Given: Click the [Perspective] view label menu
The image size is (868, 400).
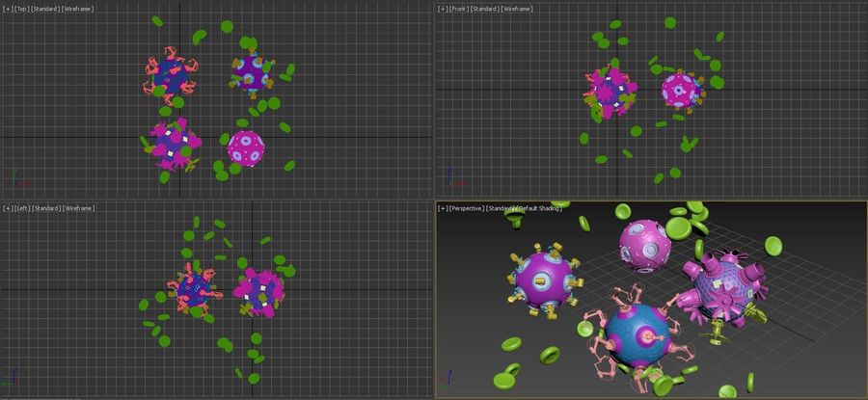Looking at the screenshot, I should (467, 208).
